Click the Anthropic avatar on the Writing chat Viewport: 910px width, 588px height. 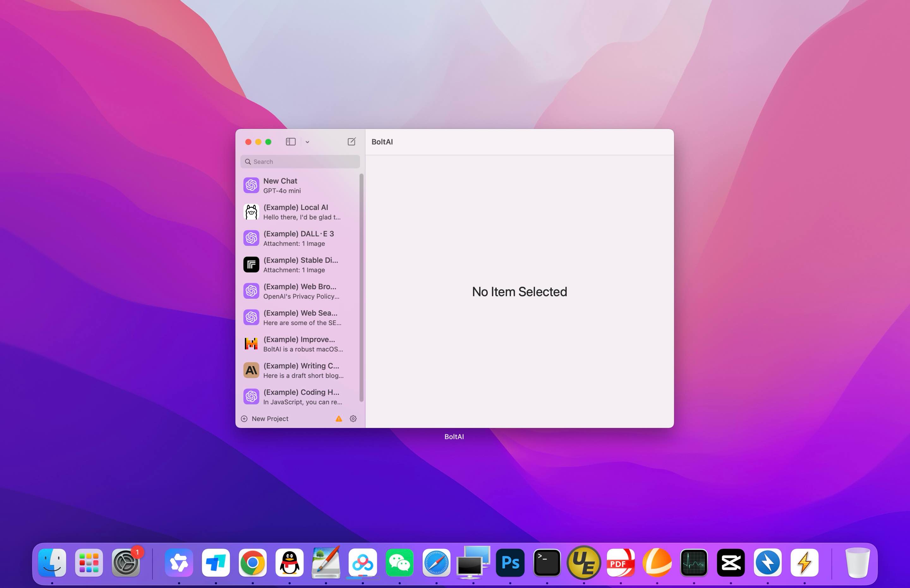click(x=251, y=369)
